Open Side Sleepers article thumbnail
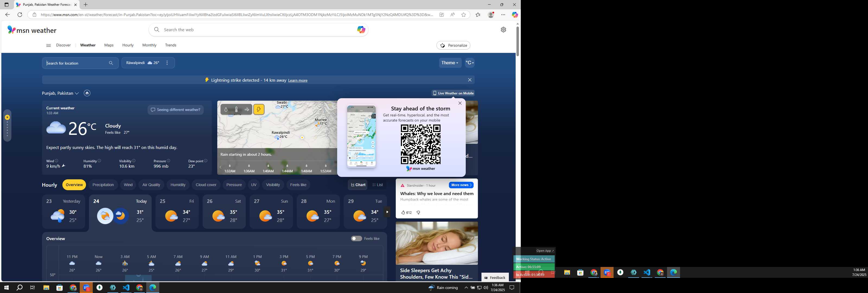The image size is (868, 293). (x=437, y=243)
